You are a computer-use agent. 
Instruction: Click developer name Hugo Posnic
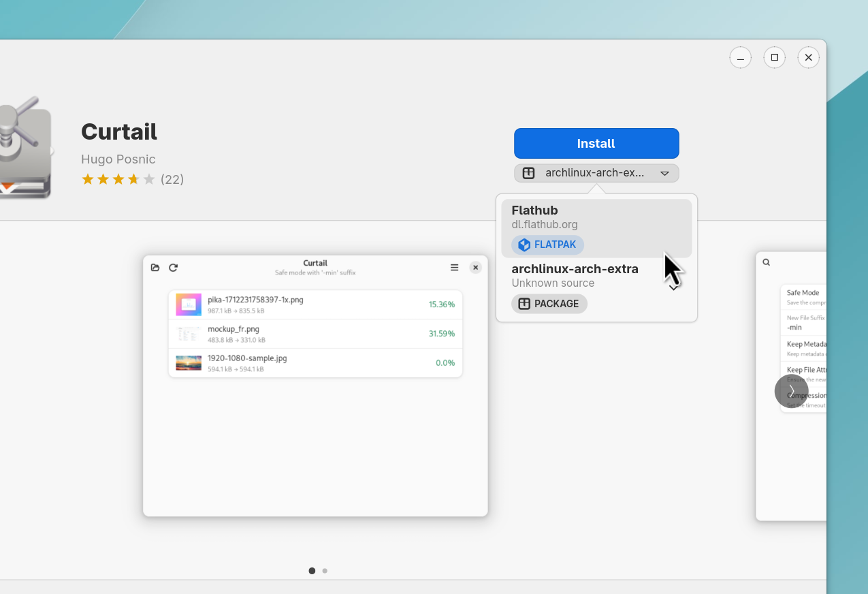coord(118,159)
